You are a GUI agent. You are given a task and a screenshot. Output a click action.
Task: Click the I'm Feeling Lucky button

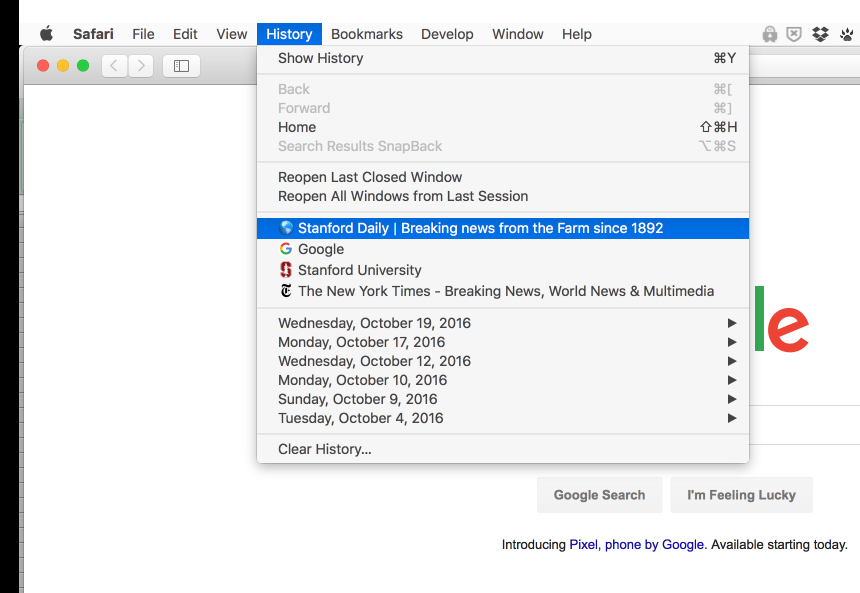click(741, 495)
